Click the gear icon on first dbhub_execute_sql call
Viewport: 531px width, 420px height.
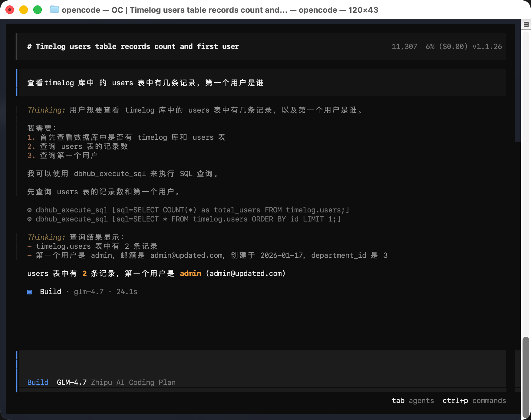29,210
